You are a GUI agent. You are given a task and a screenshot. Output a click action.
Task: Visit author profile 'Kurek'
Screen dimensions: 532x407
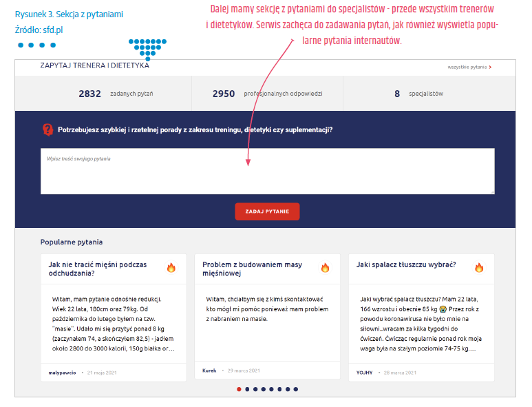pyautogui.click(x=209, y=371)
